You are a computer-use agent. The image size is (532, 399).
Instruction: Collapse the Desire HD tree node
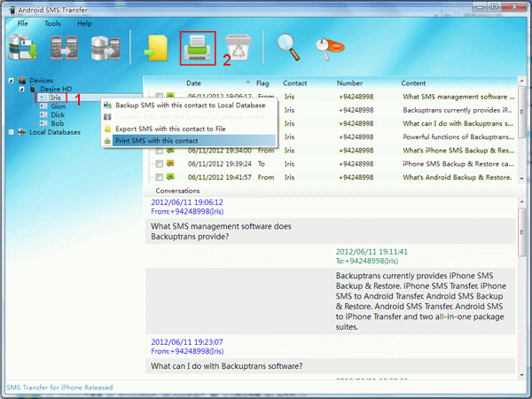point(21,90)
